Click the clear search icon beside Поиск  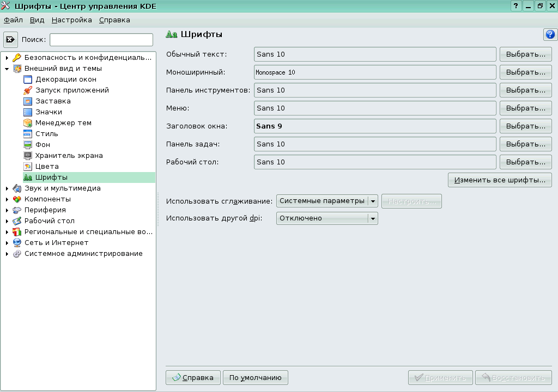tap(10, 39)
